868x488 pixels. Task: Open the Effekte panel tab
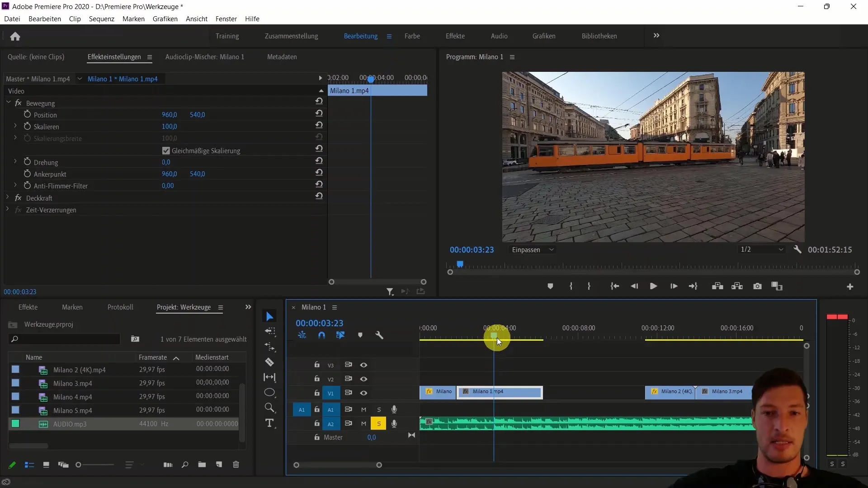click(28, 307)
